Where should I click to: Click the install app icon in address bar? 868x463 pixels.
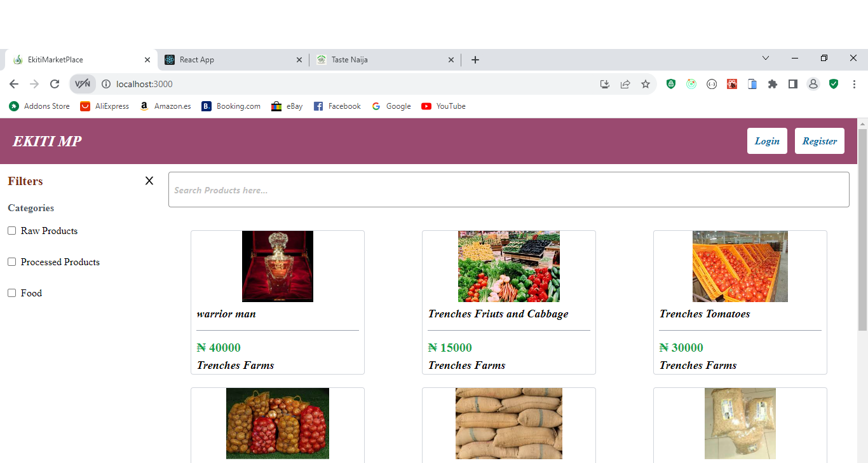[605, 84]
